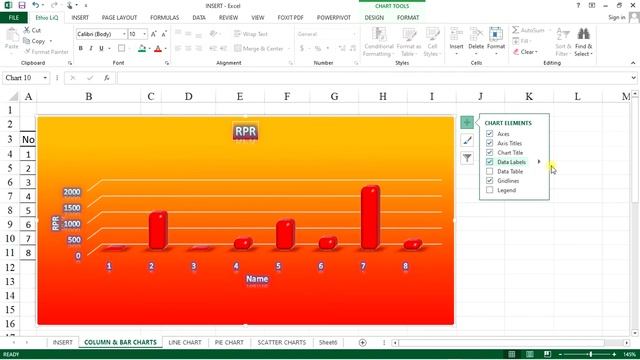This screenshot has width=640, height=360.
Task: Uncheck the Axis Titles checkbox
Action: [489, 143]
